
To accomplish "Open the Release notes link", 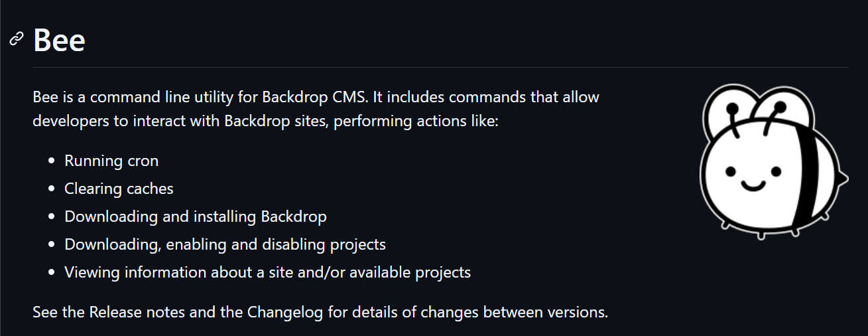I will pyautogui.click(x=137, y=311).
